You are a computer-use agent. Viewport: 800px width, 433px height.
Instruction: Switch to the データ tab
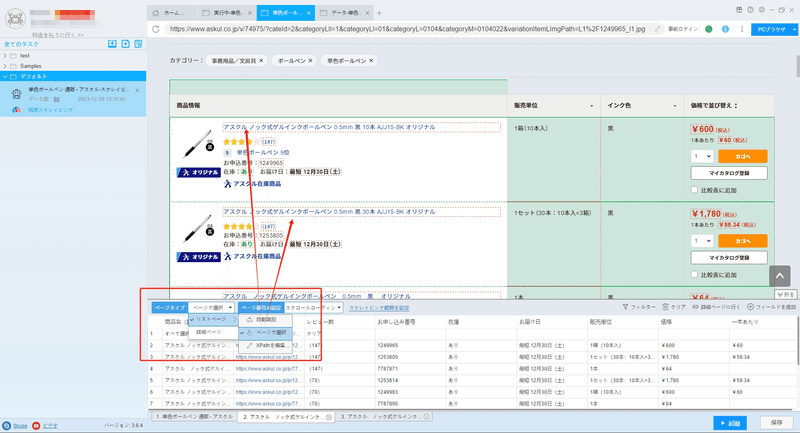tap(344, 13)
